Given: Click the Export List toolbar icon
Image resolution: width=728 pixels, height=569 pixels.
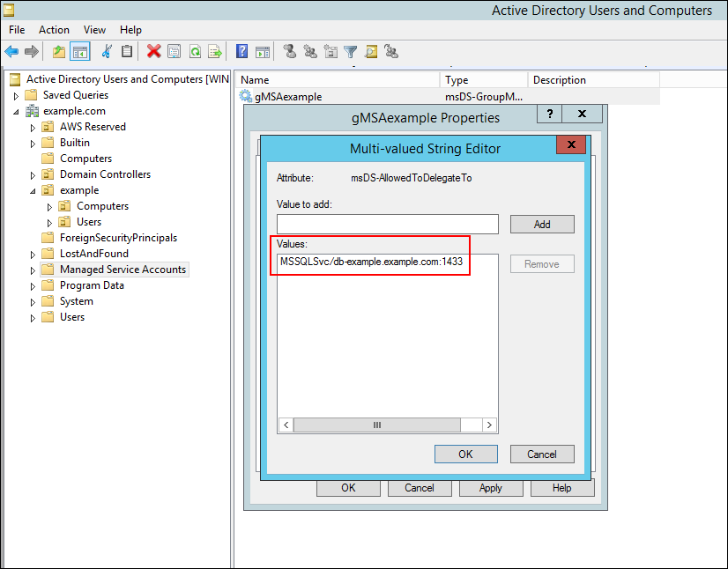Looking at the screenshot, I should [x=216, y=51].
